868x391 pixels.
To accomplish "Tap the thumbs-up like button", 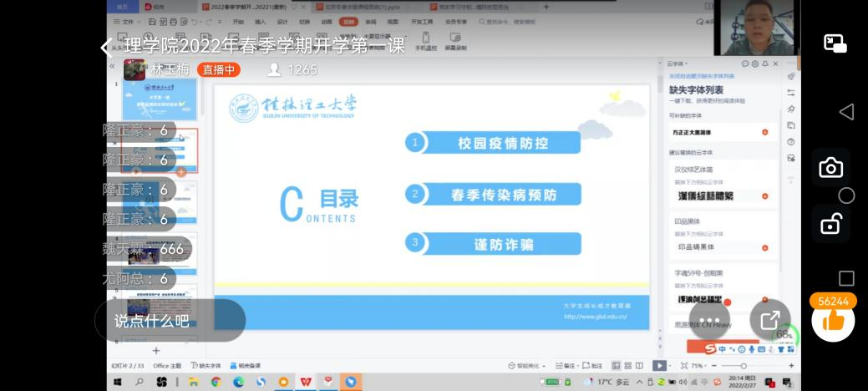I will click(832, 322).
